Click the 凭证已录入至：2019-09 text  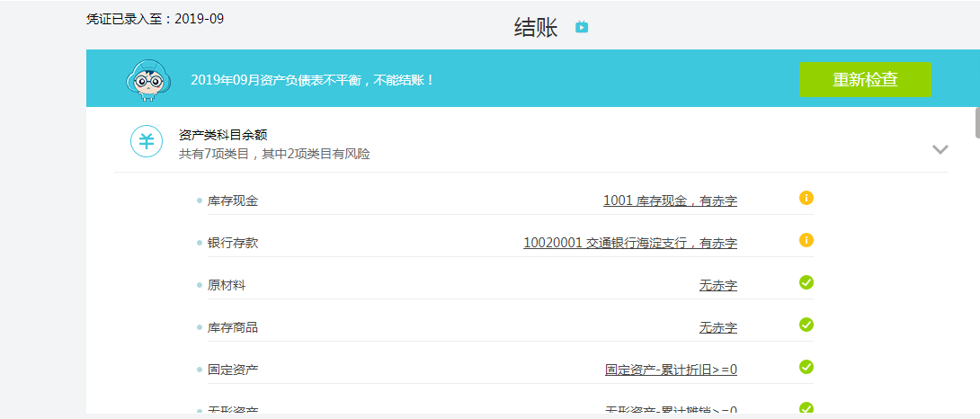(155, 19)
